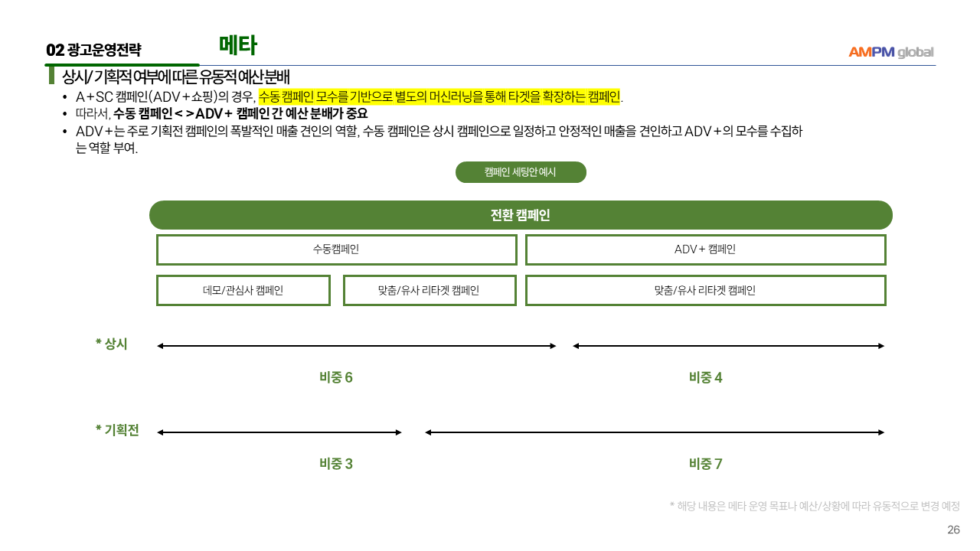This screenshot has width=980, height=551.
Task: Click the 비중 4 label
Action: coord(705,377)
